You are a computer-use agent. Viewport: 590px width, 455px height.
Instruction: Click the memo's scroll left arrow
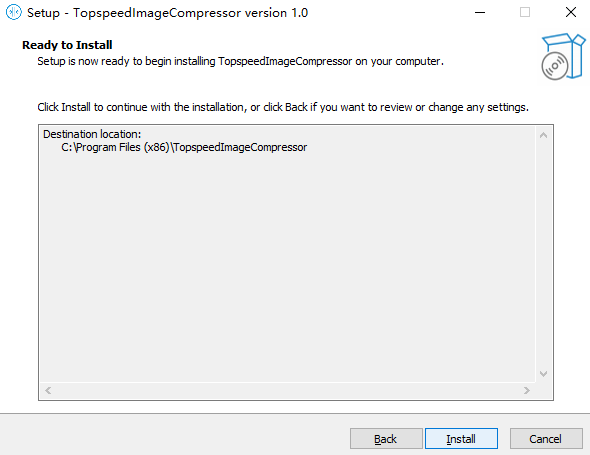tap(48, 391)
